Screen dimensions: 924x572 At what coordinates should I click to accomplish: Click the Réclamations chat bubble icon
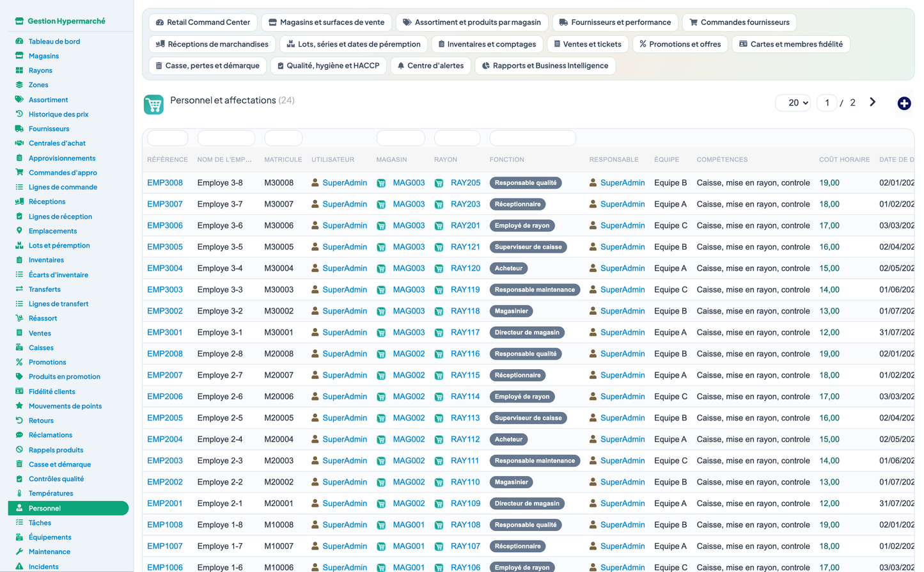pos(19,435)
